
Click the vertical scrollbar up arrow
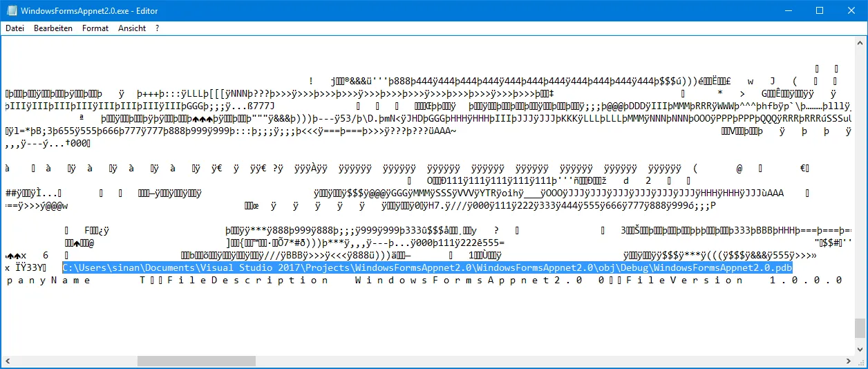pos(860,42)
